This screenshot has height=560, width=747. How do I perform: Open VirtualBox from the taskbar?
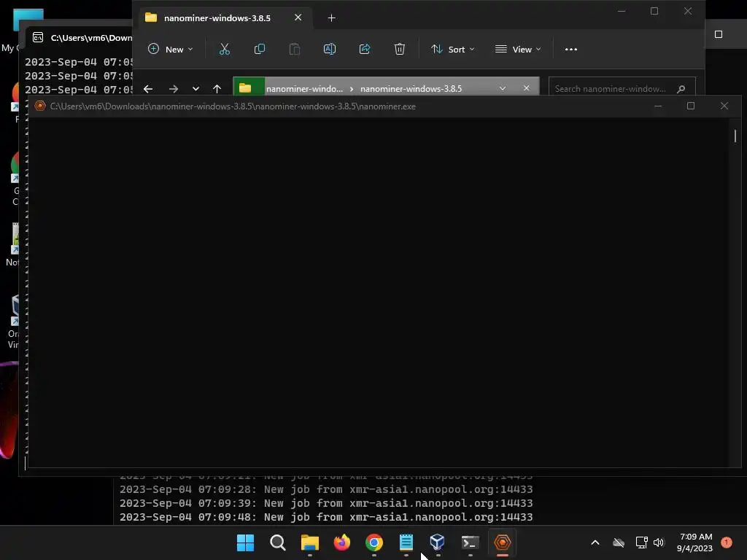click(438, 542)
